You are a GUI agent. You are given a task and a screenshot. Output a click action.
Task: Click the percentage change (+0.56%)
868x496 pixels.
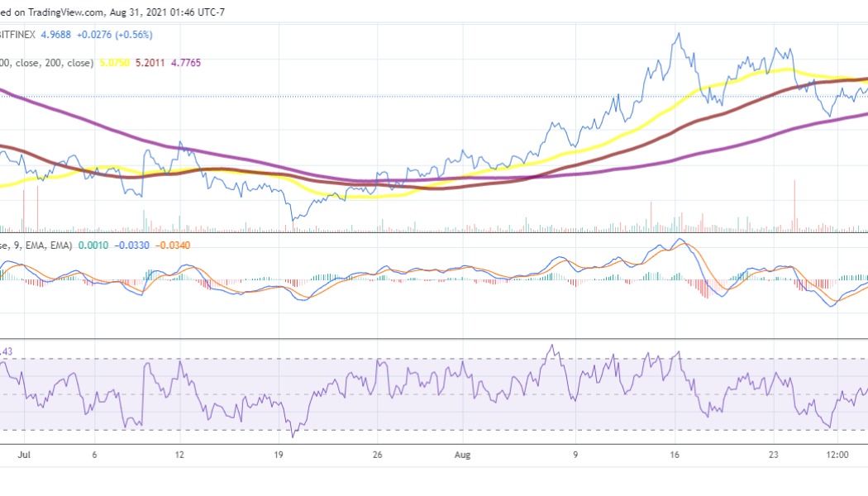[131, 36]
